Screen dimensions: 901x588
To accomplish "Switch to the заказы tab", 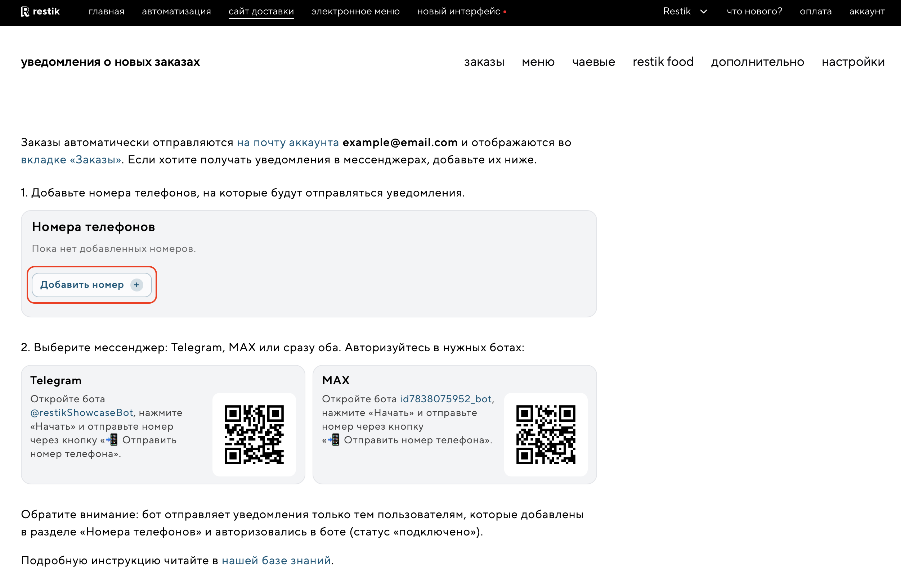I will 484,62.
